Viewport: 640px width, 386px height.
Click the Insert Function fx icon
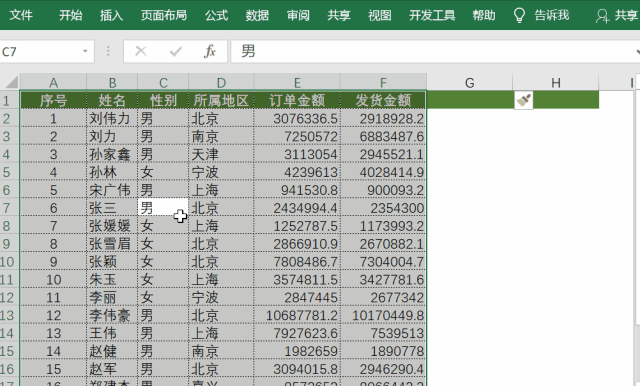[x=210, y=51]
